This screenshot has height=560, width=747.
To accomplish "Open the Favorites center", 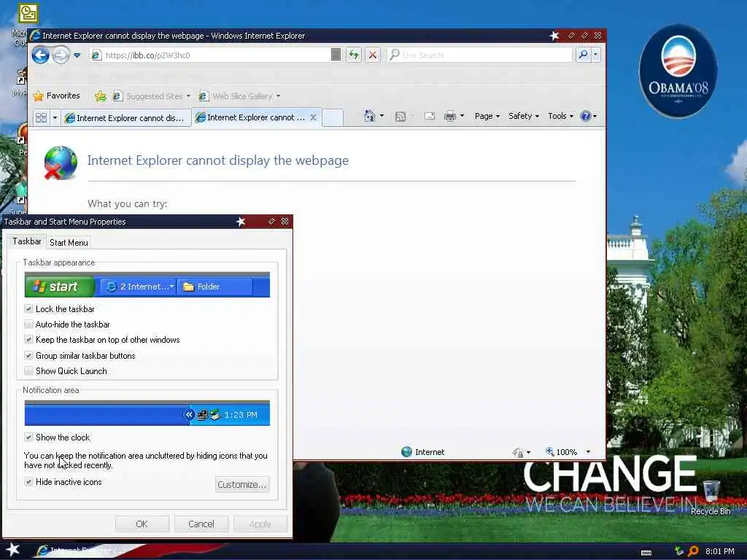I will pyautogui.click(x=56, y=96).
